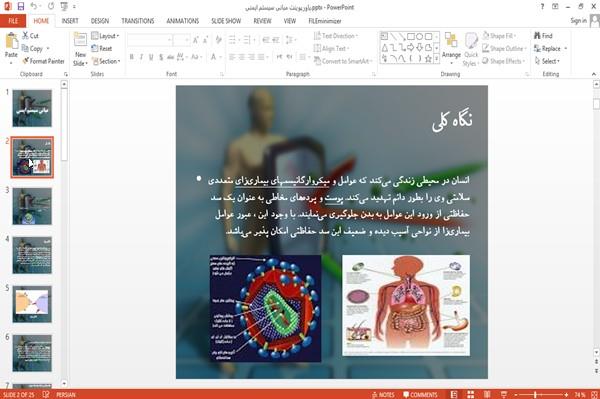Toggle text Shadow formatting

161,57
